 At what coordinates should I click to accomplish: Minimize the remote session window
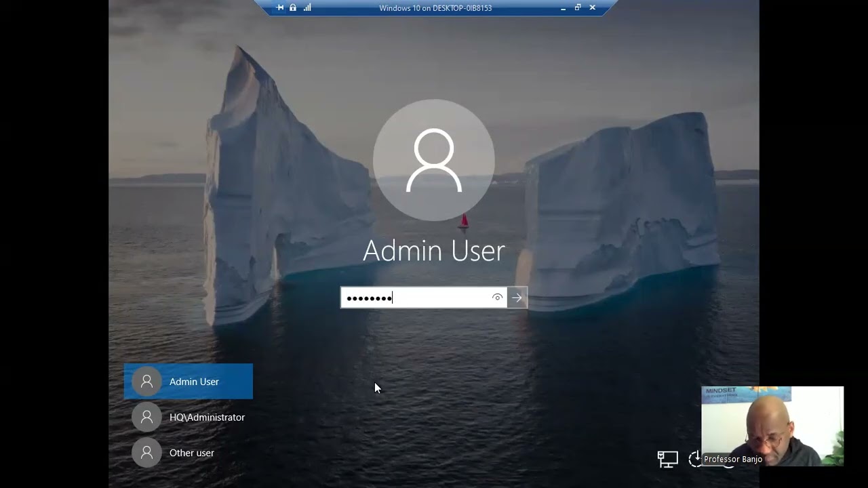[x=563, y=8]
